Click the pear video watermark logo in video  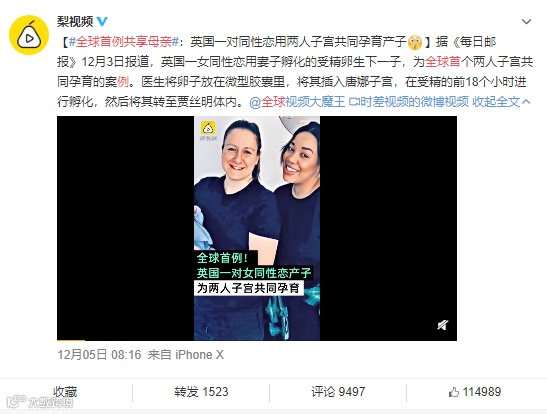[208, 130]
